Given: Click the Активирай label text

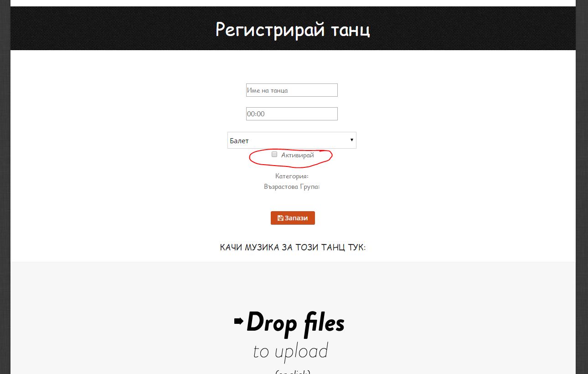Looking at the screenshot, I should click(x=297, y=155).
